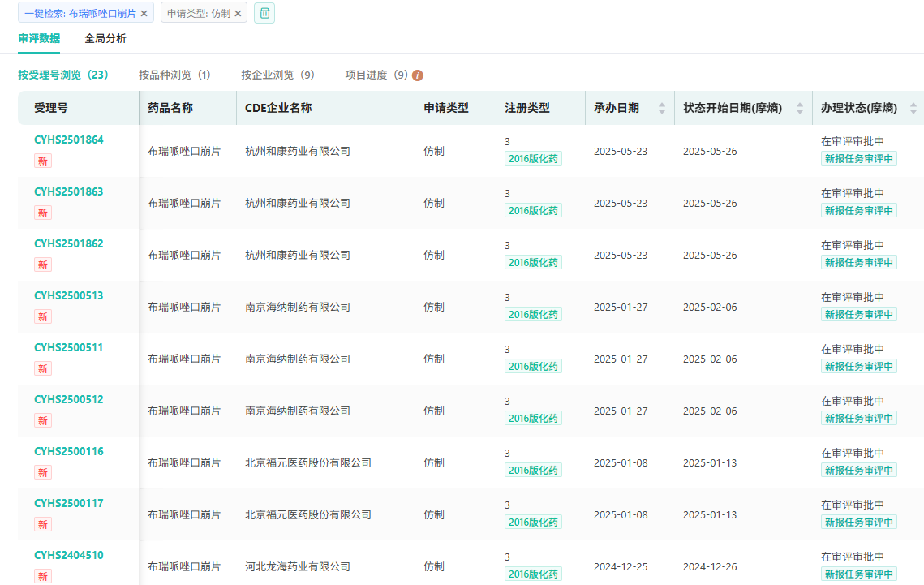Click 新报任务审评中 status tag in CYHS2500512 row

click(x=858, y=418)
